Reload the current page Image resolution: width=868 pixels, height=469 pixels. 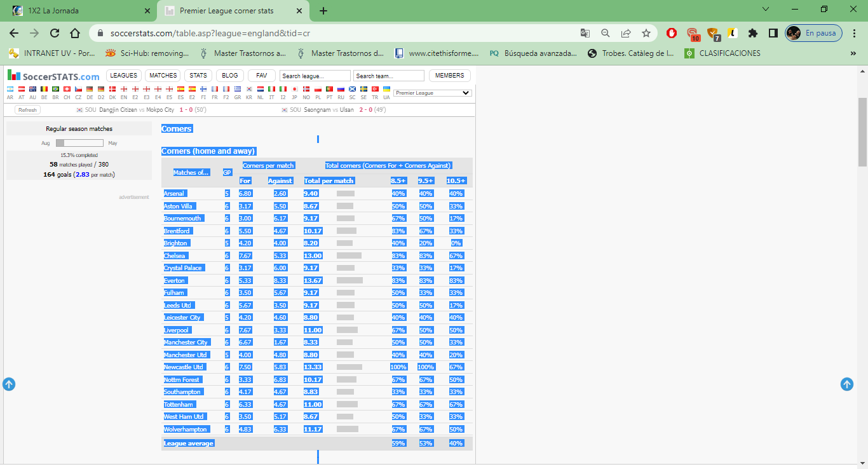coord(55,33)
